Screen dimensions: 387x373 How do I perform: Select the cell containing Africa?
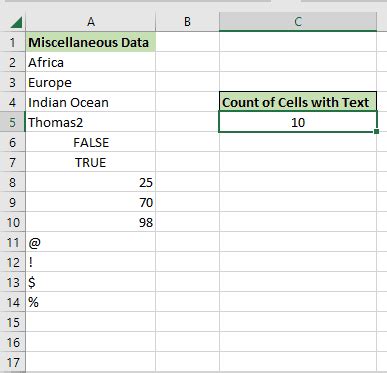click(91, 62)
